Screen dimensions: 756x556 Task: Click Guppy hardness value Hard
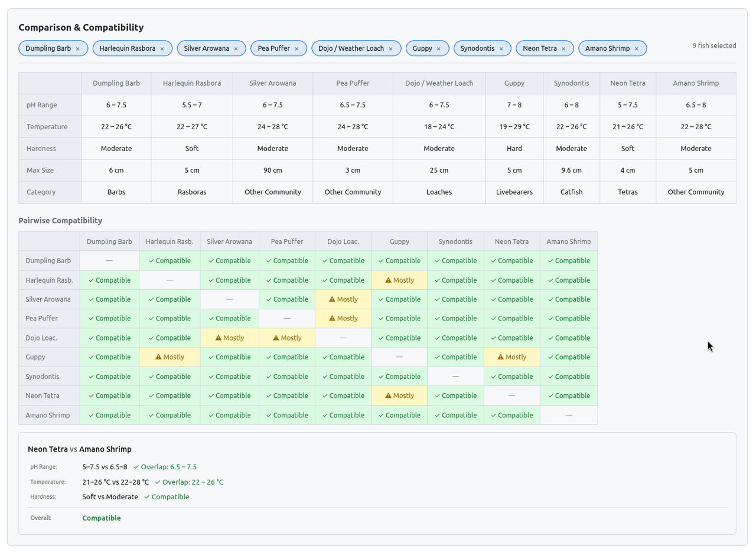pyautogui.click(x=514, y=149)
